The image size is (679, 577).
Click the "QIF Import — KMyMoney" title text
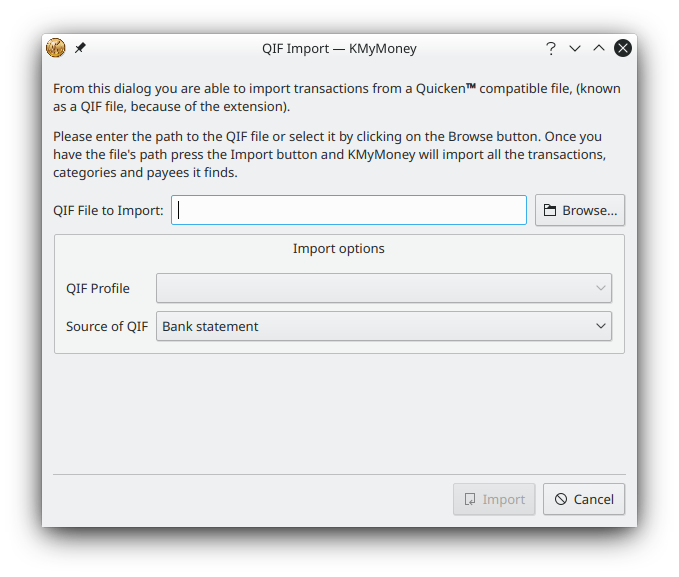(x=339, y=48)
